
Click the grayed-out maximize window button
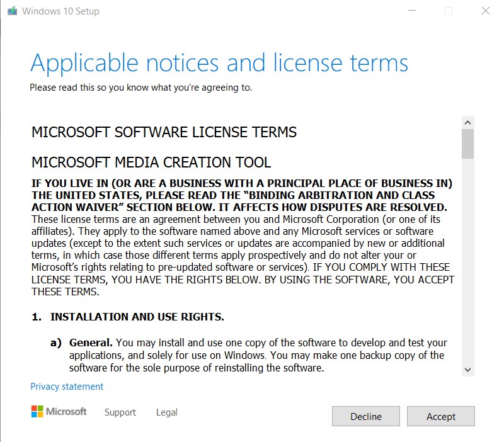pos(449,11)
